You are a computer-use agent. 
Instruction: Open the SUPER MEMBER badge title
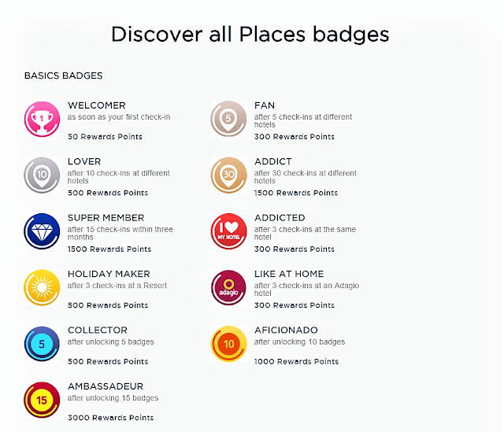[107, 218]
